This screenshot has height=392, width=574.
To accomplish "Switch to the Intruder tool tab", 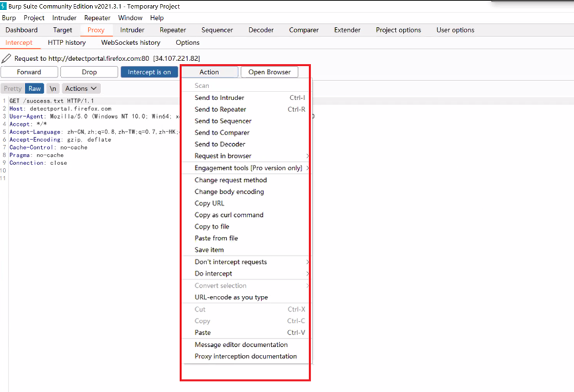I will coord(132,30).
